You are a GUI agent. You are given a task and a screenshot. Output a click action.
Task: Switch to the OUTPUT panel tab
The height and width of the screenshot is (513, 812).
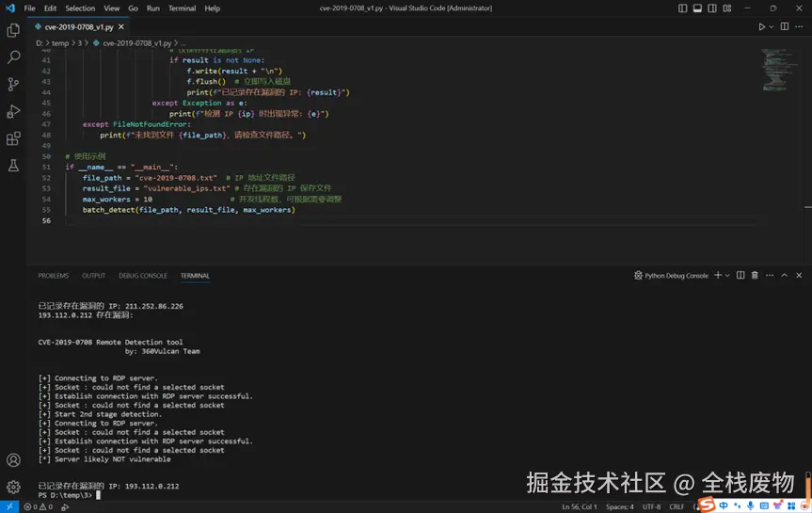[x=94, y=276]
